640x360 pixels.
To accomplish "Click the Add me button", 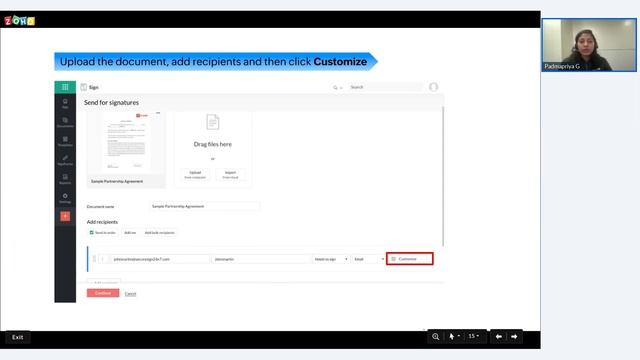I will 130,233.
